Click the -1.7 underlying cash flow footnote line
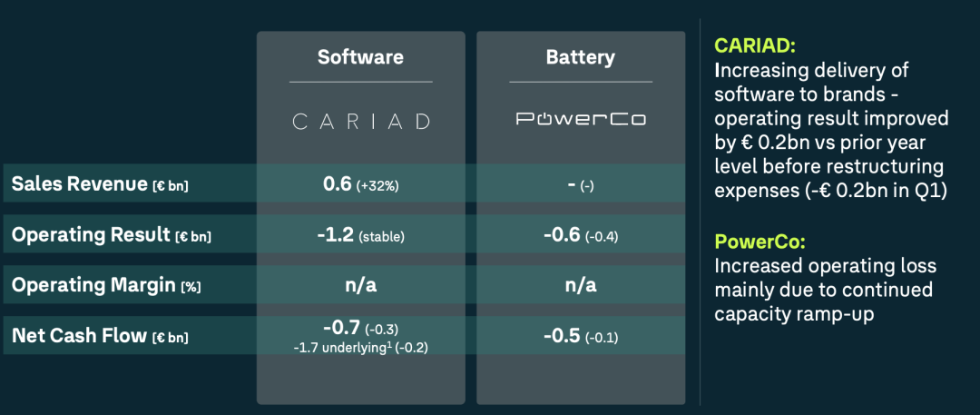The height and width of the screenshot is (415, 980). point(360,347)
